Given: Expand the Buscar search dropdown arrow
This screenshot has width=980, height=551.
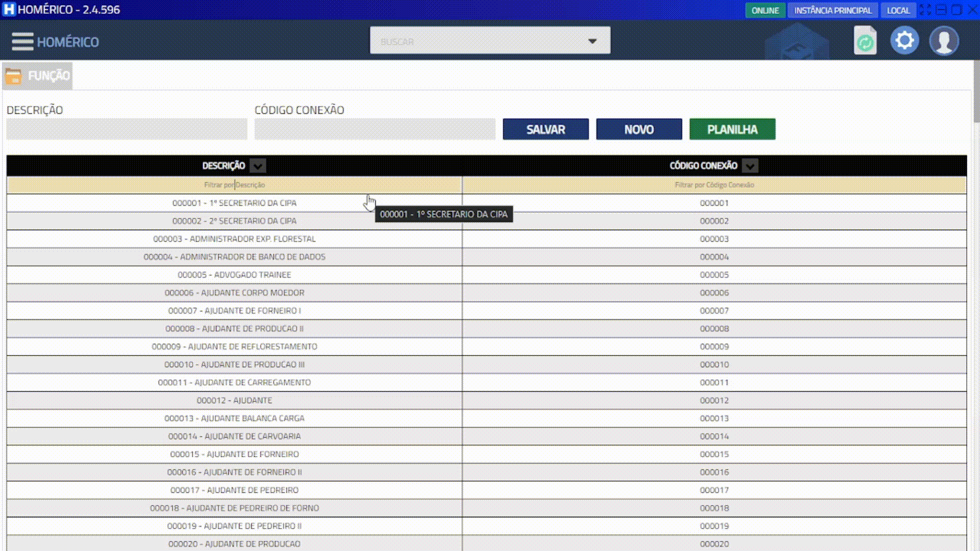Looking at the screenshot, I should point(592,41).
